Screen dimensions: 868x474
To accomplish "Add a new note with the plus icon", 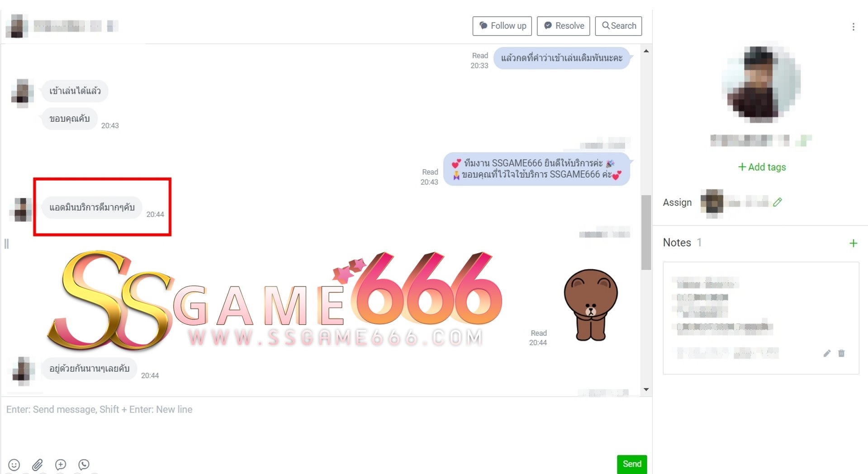I will pyautogui.click(x=853, y=244).
